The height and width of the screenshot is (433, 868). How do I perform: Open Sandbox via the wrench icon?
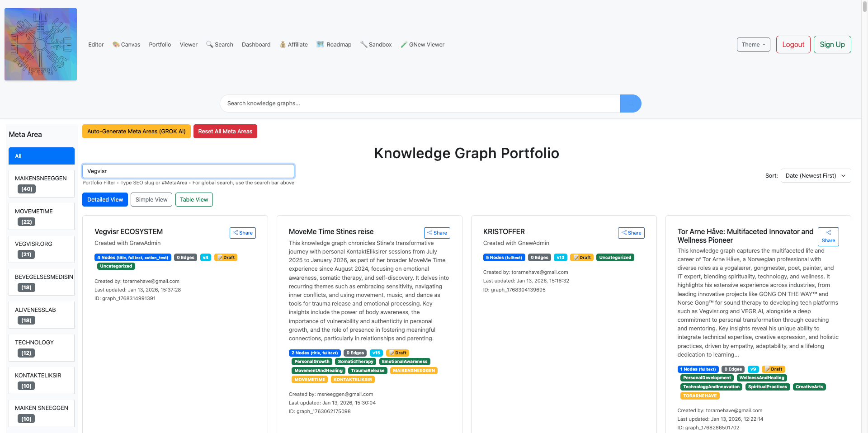point(363,44)
